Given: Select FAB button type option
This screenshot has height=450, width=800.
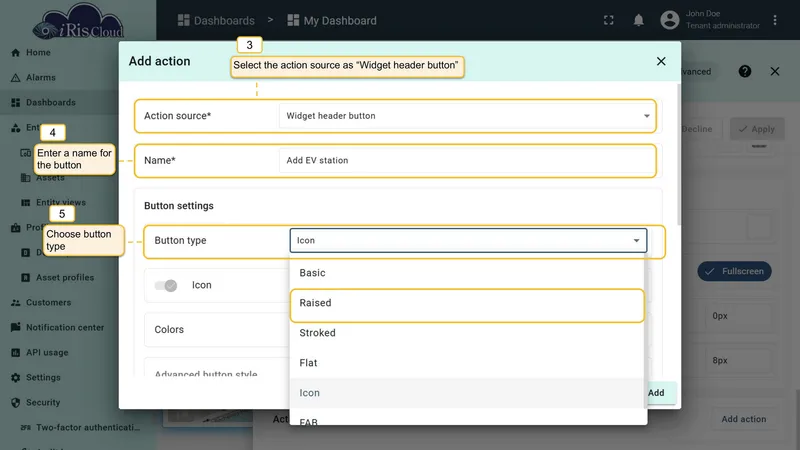Looking at the screenshot, I should pyautogui.click(x=467, y=419).
